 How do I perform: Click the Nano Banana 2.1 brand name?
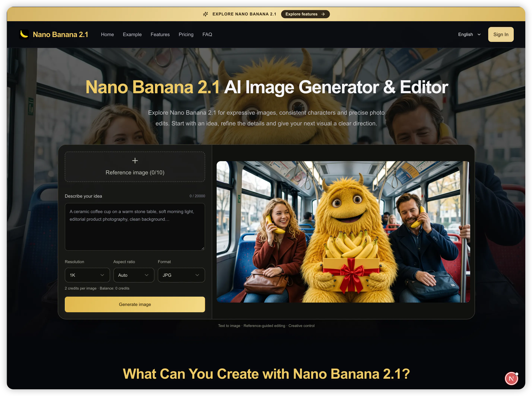tap(61, 34)
